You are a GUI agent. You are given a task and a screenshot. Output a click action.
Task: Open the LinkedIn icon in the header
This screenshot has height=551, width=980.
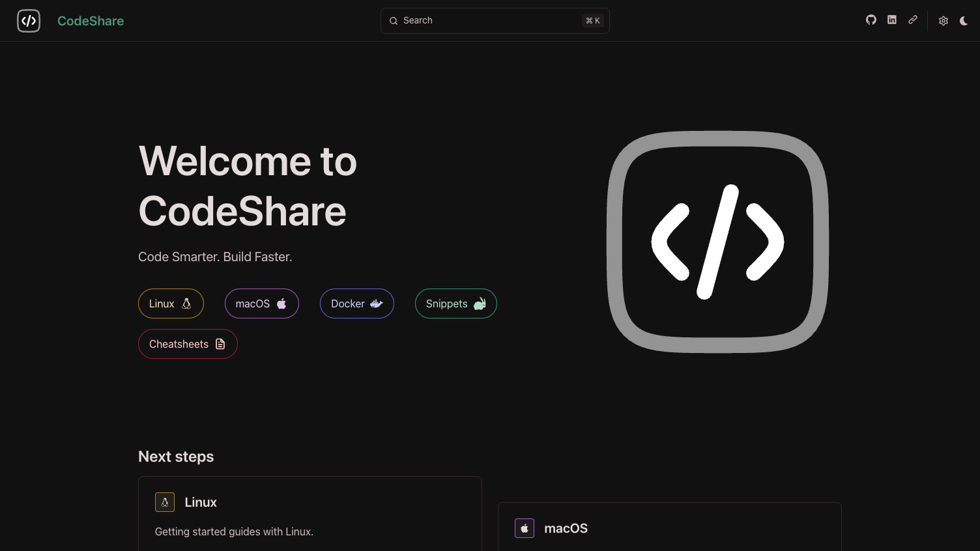891,20
